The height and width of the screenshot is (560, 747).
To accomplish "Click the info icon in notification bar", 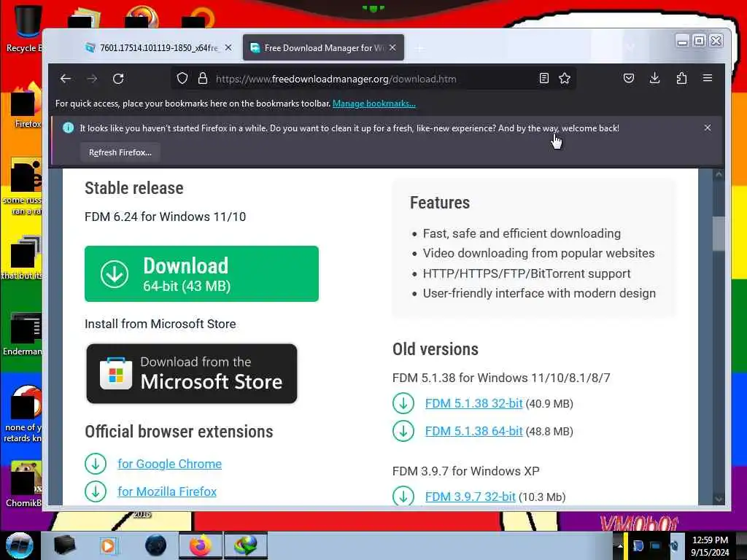I will tap(68, 128).
